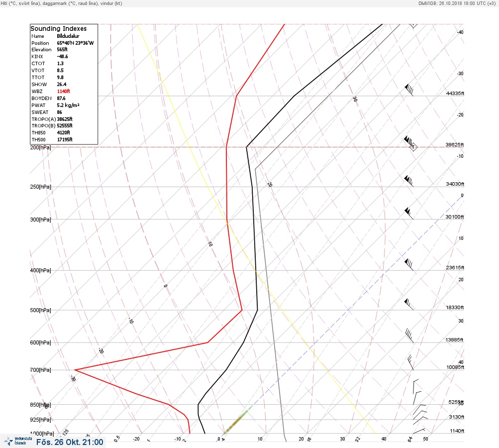The height and width of the screenshot is (448, 499).
Task: Click the TH850 value 4120ft
Action: click(63, 133)
